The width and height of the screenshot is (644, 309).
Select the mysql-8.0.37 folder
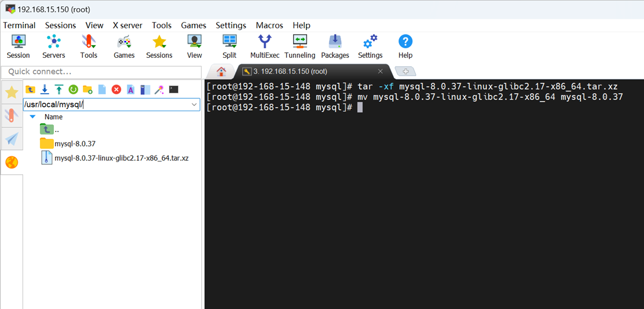(x=75, y=144)
